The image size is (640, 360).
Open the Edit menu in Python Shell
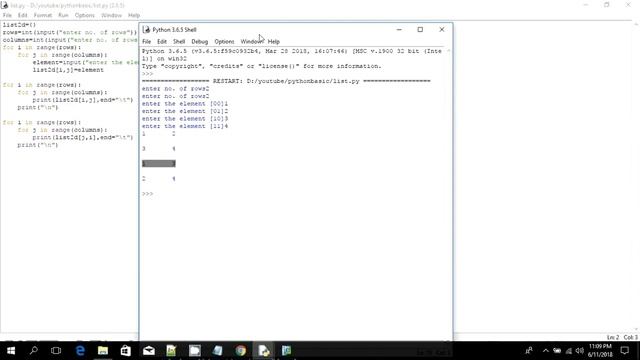pyautogui.click(x=162, y=42)
